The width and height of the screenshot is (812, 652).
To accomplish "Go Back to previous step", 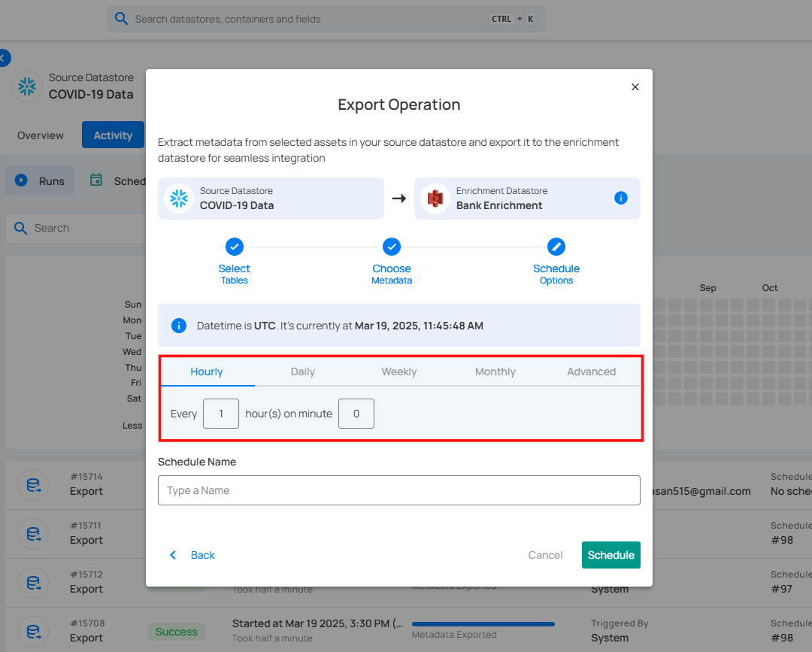I will [192, 555].
